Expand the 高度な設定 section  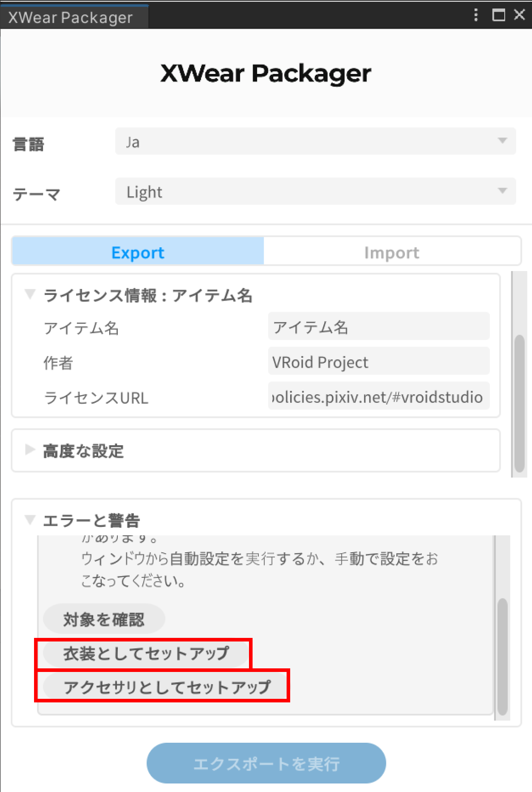coord(30,449)
